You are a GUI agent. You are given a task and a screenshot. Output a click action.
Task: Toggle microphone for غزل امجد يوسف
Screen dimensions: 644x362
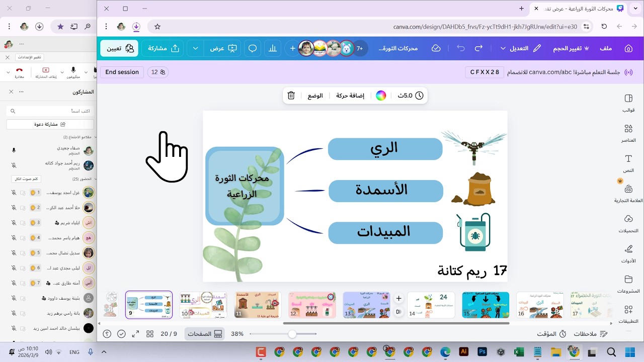(14, 193)
